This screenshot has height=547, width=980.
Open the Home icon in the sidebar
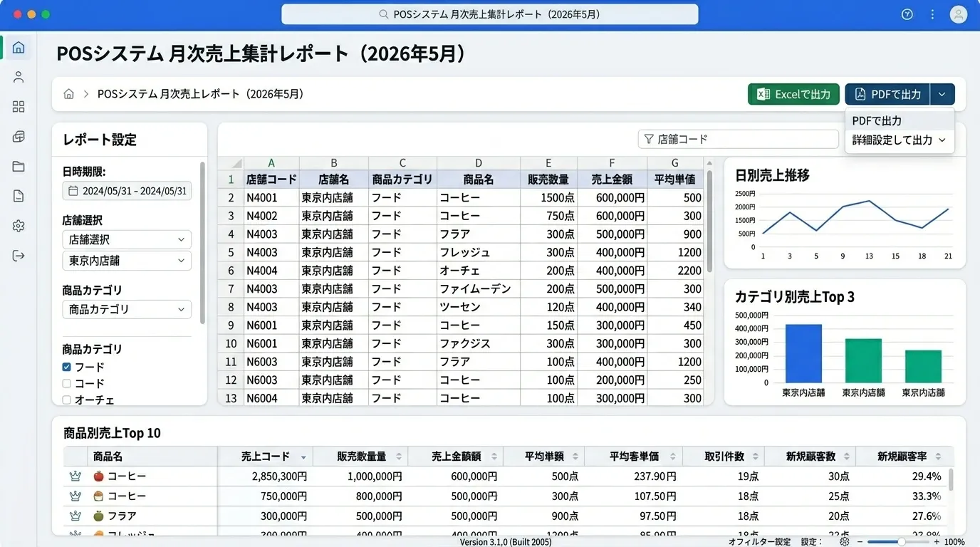[19, 48]
